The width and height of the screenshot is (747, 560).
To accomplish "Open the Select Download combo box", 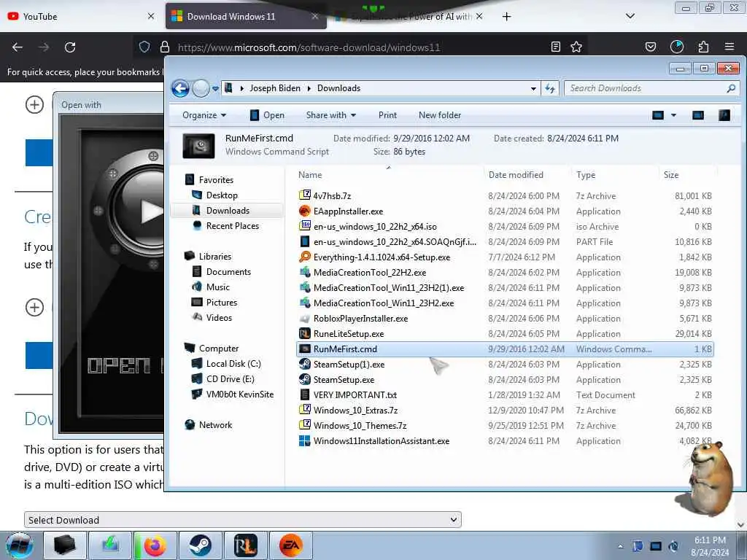I will point(243,519).
